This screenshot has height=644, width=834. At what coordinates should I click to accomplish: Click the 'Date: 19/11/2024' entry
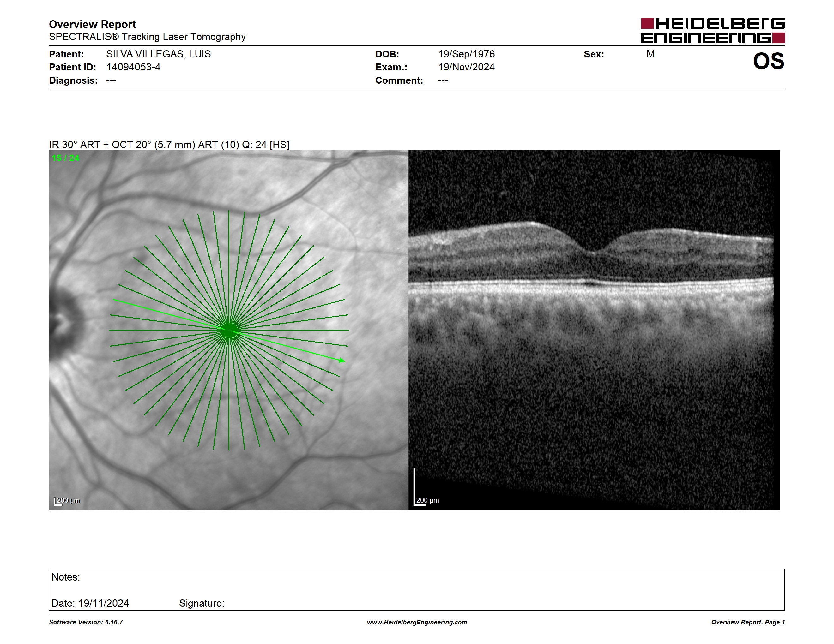(x=90, y=603)
